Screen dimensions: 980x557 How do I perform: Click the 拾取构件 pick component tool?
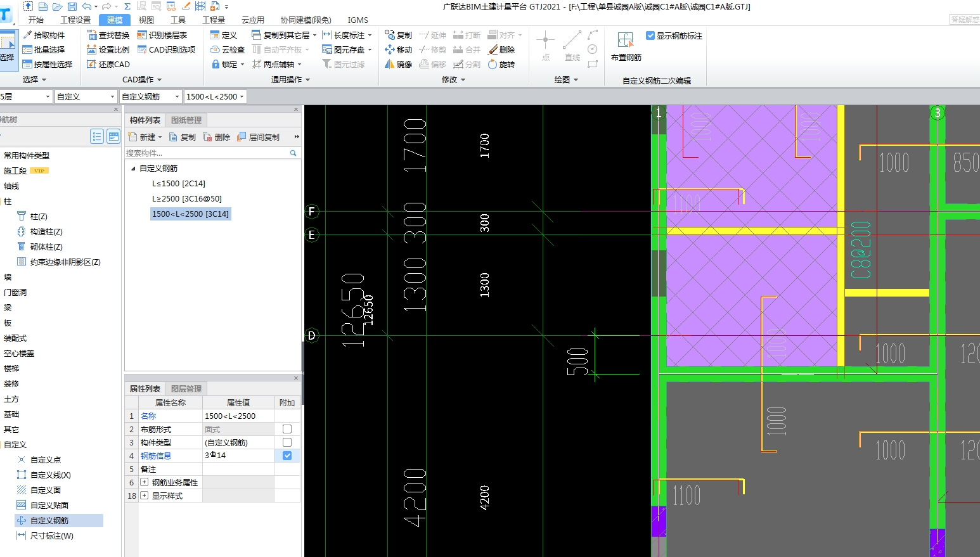44,35
